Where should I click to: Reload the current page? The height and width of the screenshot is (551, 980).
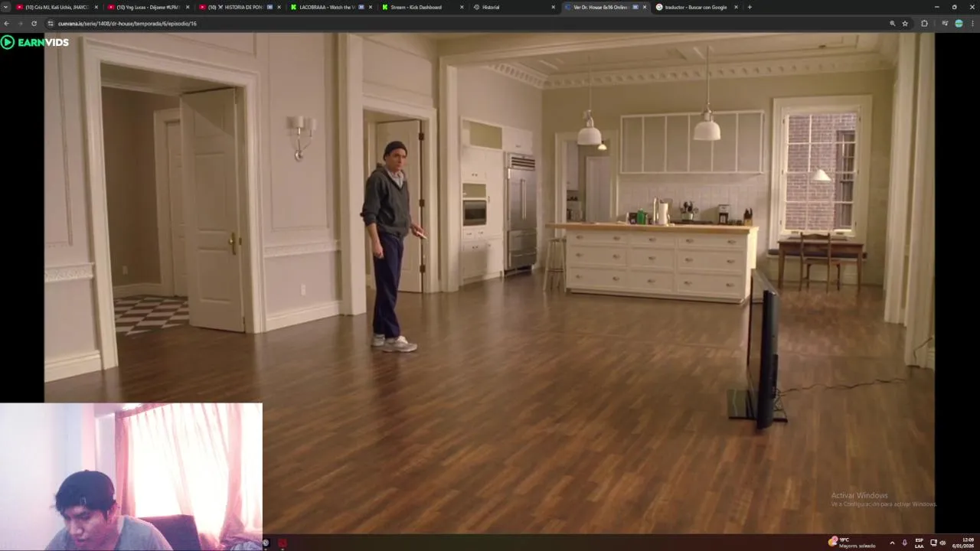point(34,24)
